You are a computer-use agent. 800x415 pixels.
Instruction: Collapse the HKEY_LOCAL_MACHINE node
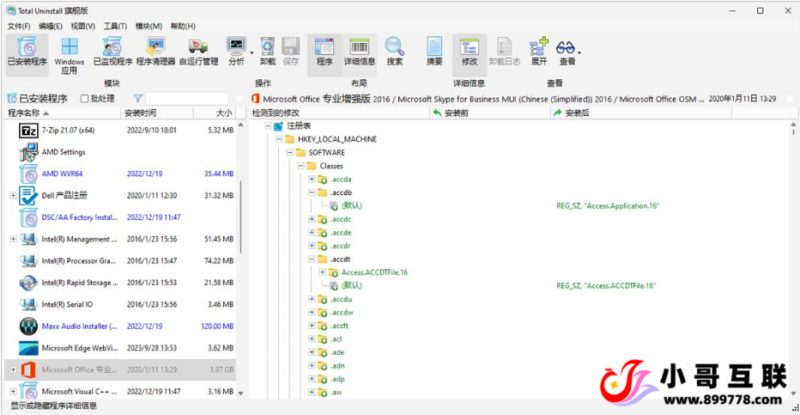(279, 139)
